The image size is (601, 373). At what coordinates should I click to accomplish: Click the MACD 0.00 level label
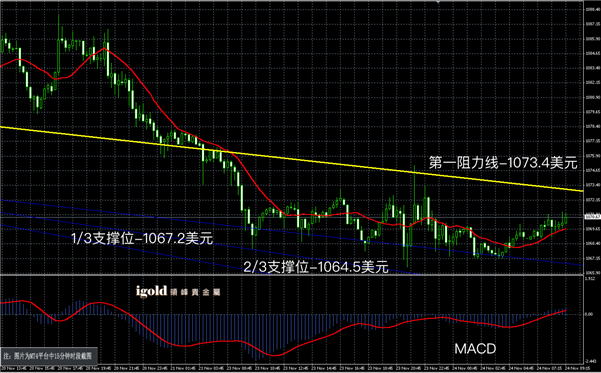click(x=589, y=314)
